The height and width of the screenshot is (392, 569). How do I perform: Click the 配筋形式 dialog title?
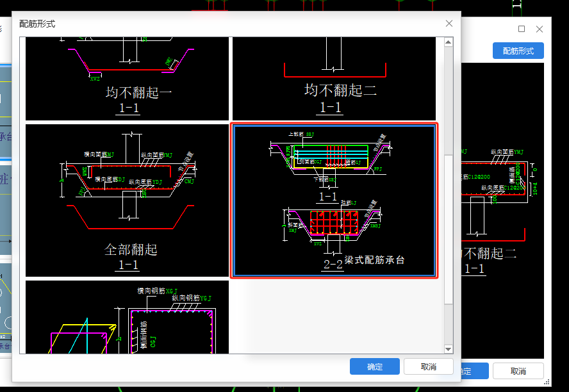pos(37,24)
